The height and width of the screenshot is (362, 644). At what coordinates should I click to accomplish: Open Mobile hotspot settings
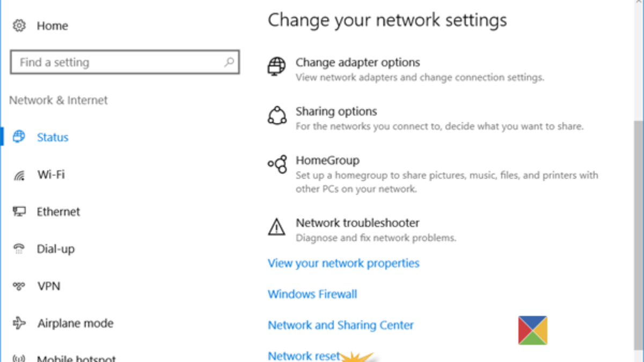click(x=76, y=358)
